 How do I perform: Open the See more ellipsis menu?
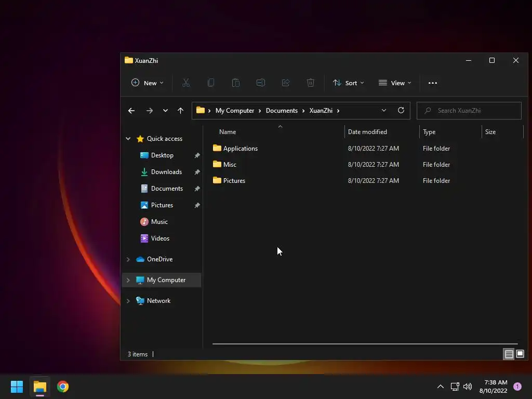[433, 83]
